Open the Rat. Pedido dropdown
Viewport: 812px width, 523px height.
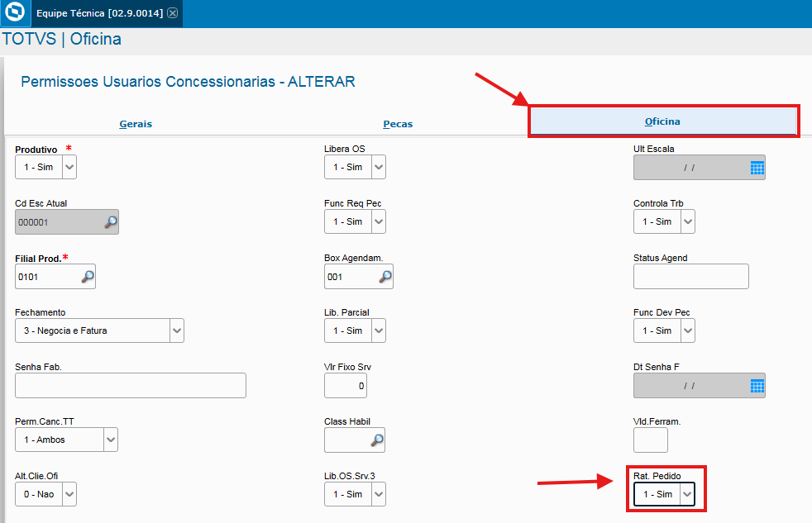pyautogui.click(x=686, y=494)
